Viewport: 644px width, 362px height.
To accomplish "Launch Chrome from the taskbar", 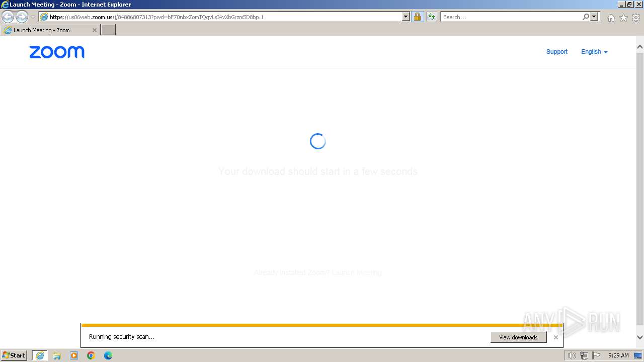I will pos(91,355).
